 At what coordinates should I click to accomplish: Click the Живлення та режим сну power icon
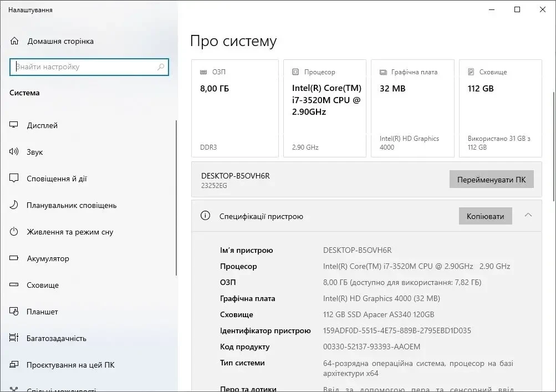tap(14, 231)
